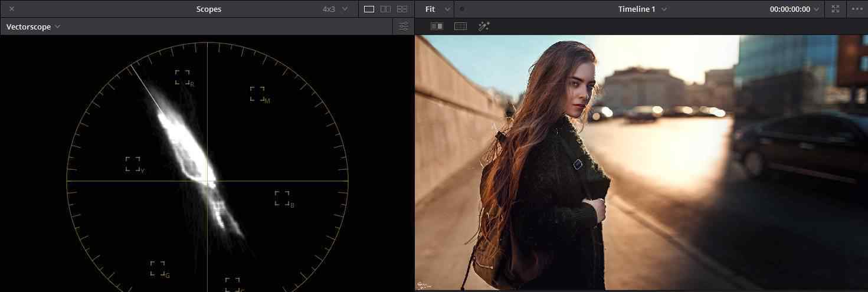Select two-scope side-by-side layout
This screenshot has width=868, height=292.
click(385, 9)
